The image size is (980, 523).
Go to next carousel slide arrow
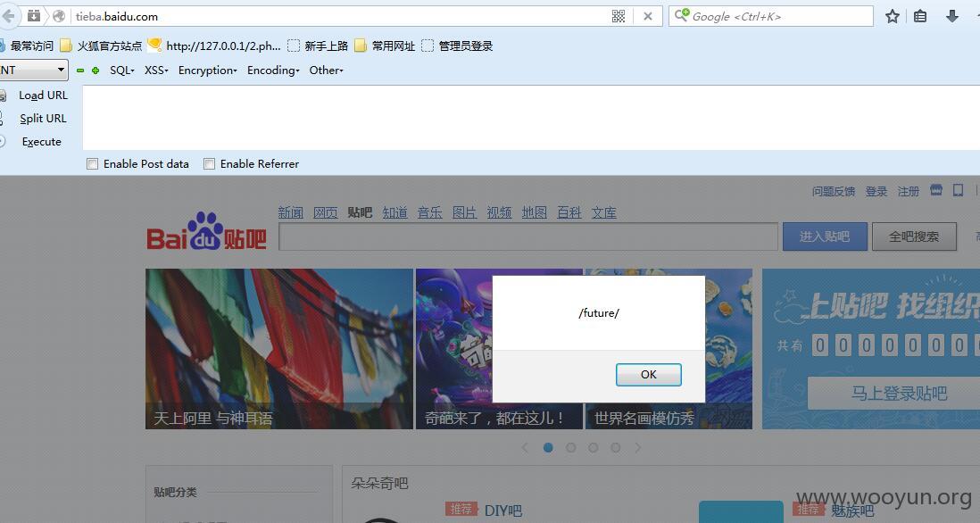[x=637, y=447]
